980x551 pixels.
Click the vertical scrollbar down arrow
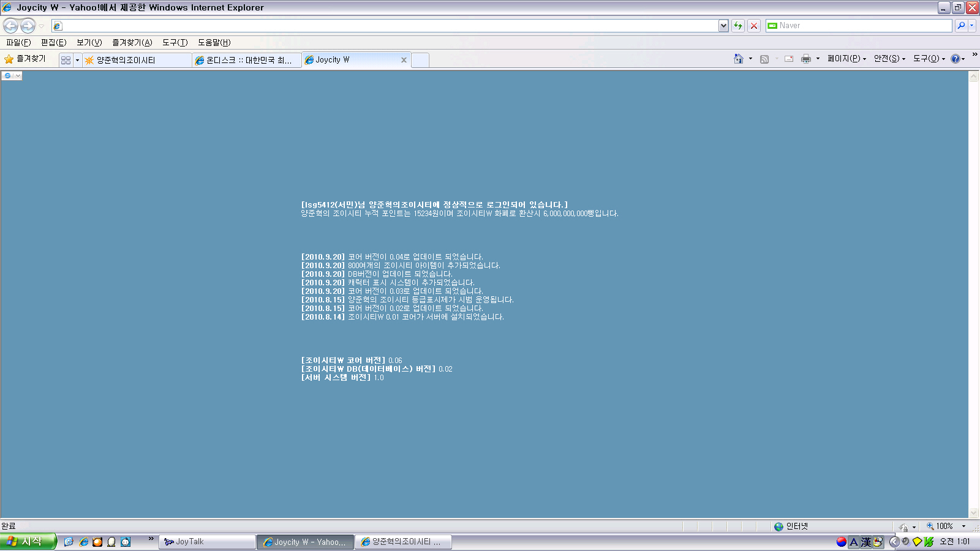pos(974,512)
